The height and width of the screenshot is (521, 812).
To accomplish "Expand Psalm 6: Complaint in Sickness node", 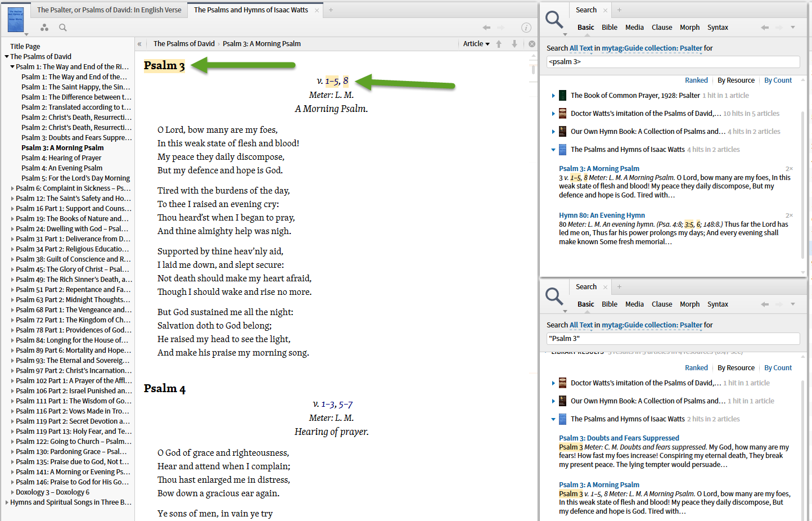I will click(12, 188).
